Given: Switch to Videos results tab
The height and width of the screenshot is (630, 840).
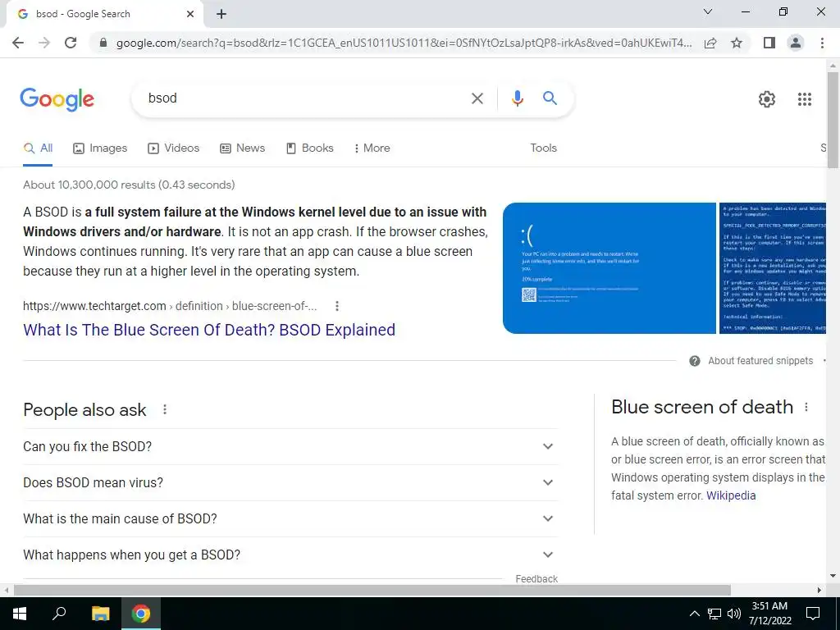Looking at the screenshot, I should point(174,148).
